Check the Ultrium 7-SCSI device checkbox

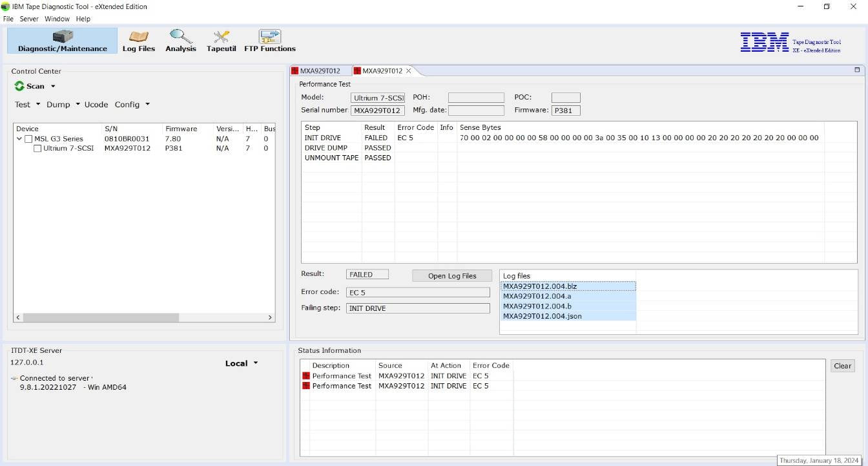(37, 149)
